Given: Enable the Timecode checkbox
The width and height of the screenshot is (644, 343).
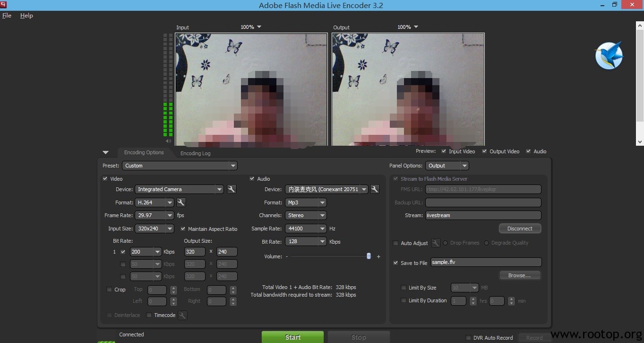Looking at the screenshot, I should coord(149,315).
